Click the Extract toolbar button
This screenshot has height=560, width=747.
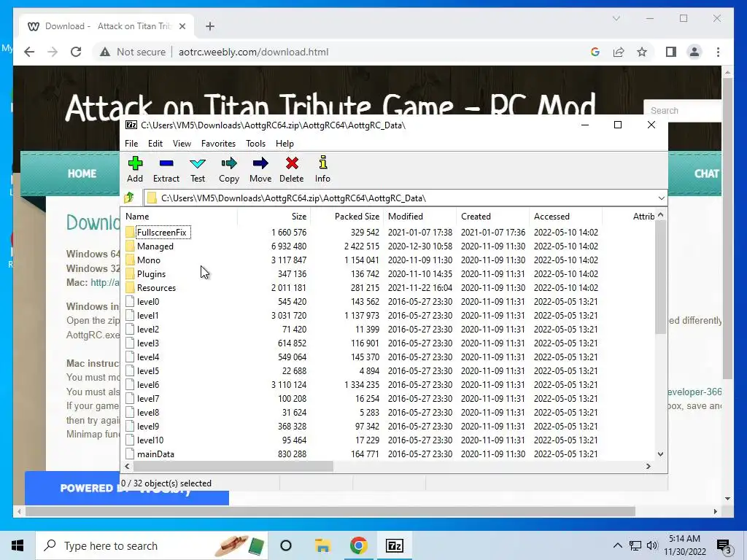tap(166, 169)
